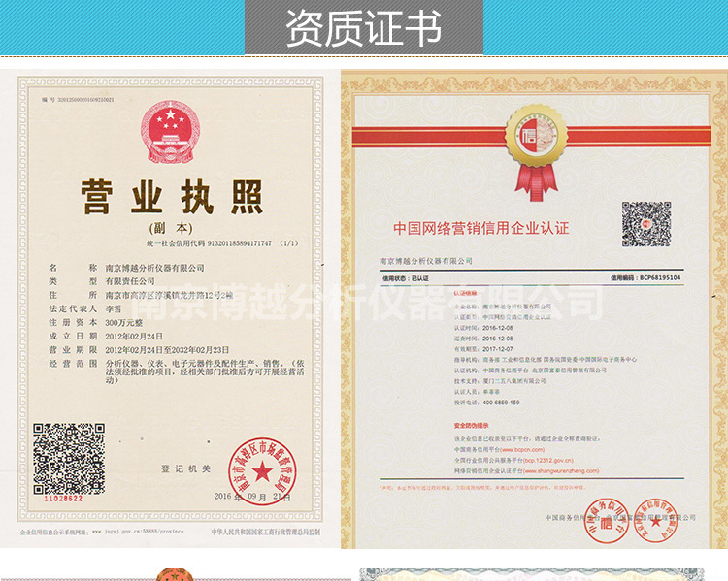
Task: Click the 登记机关 label
Action: [185, 469]
